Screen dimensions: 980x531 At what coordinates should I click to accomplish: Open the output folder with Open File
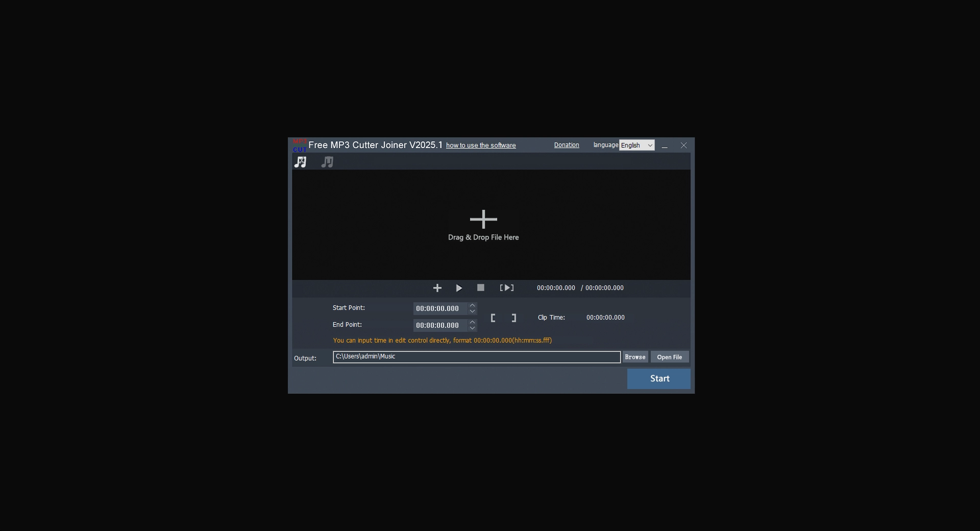669,357
